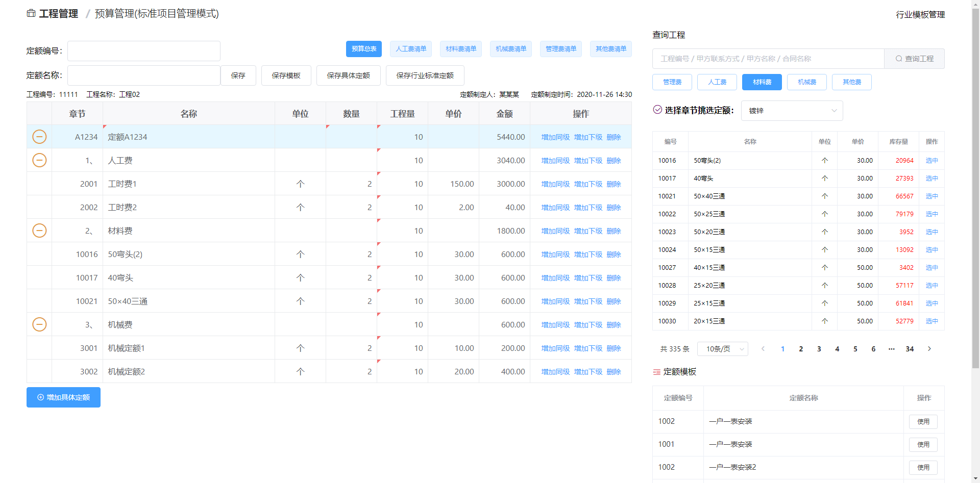This screenshot has height=483, width=980.
Task: Toggle the 机械费 cost filter
Action: [806, 82]
